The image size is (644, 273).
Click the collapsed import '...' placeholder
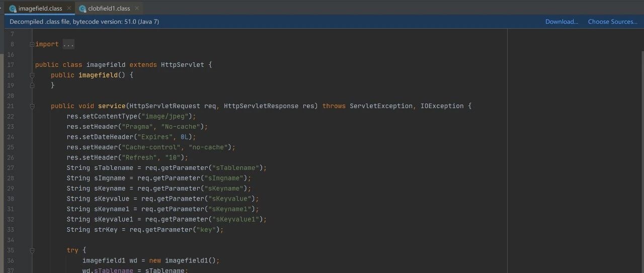coord(68,44)
